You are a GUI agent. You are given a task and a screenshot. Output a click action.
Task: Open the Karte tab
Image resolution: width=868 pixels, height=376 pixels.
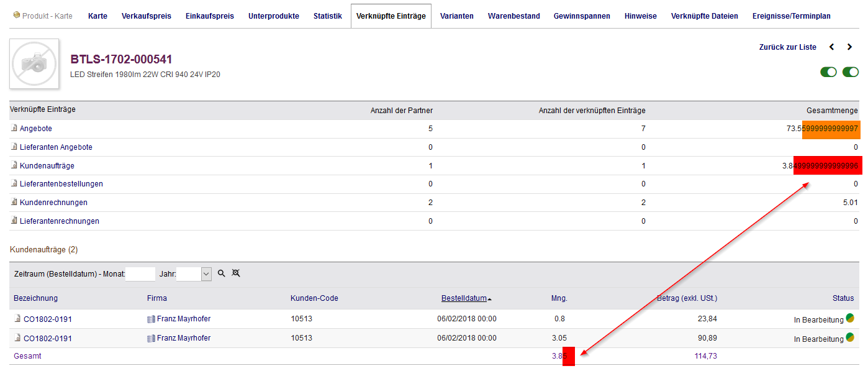(x=97, y=16)
